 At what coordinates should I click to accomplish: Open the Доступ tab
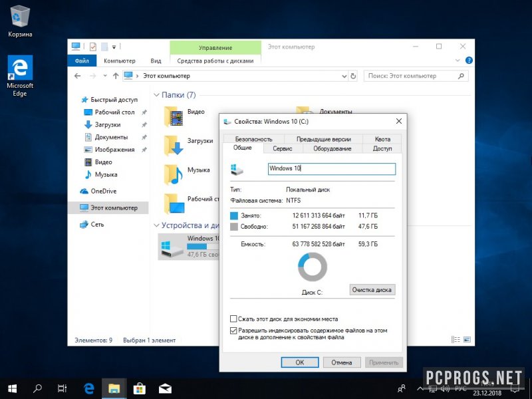tap(382, 148)
